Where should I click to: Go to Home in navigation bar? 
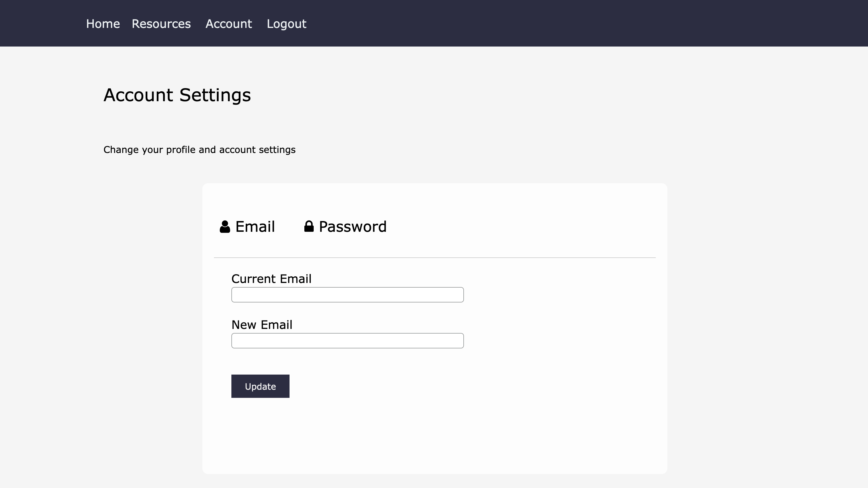point(103,24)
